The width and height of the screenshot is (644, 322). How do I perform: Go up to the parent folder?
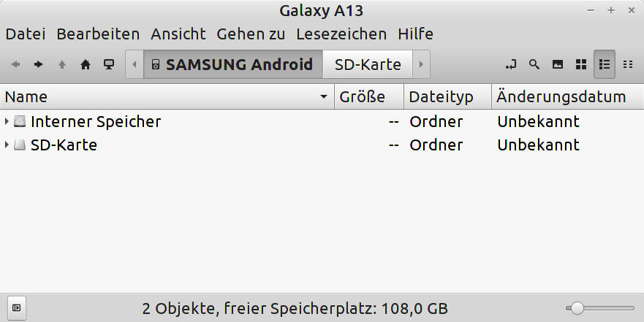pyautogui.click(x=62, y=64)
